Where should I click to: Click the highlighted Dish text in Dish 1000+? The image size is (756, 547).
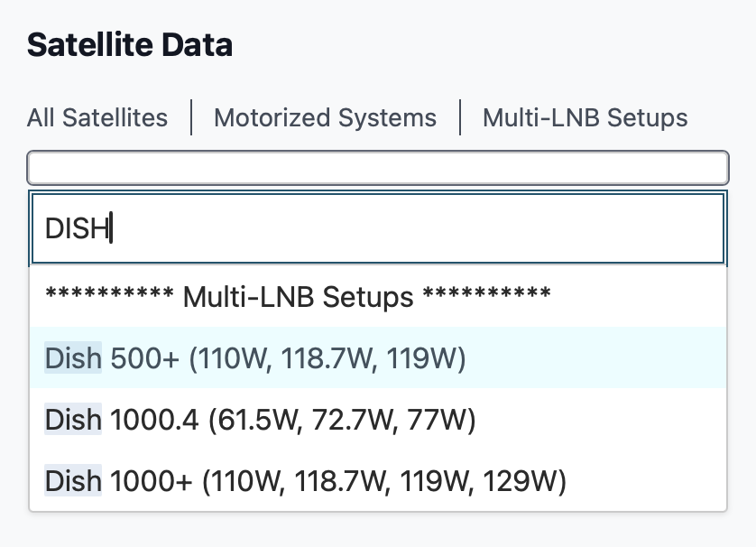(73, 481)
